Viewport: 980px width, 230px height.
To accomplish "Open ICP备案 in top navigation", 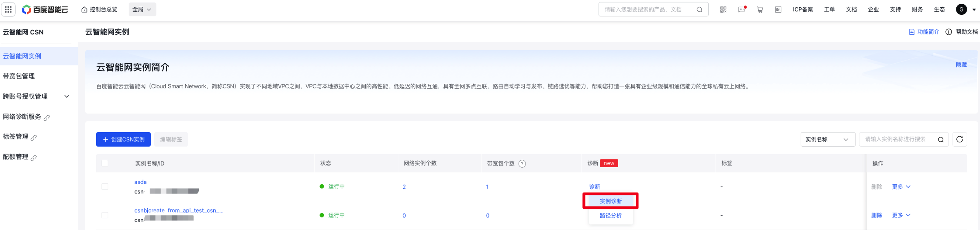I will pos(803,10).
